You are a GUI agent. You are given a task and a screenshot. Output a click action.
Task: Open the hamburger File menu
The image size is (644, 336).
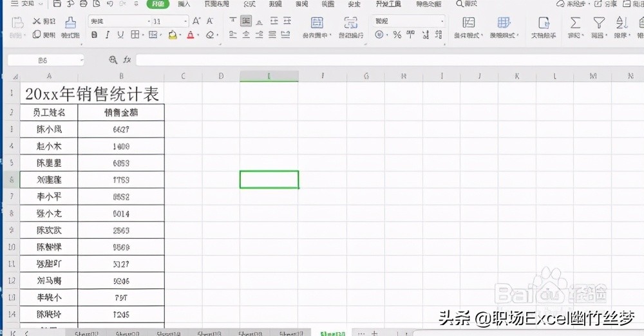23,4
